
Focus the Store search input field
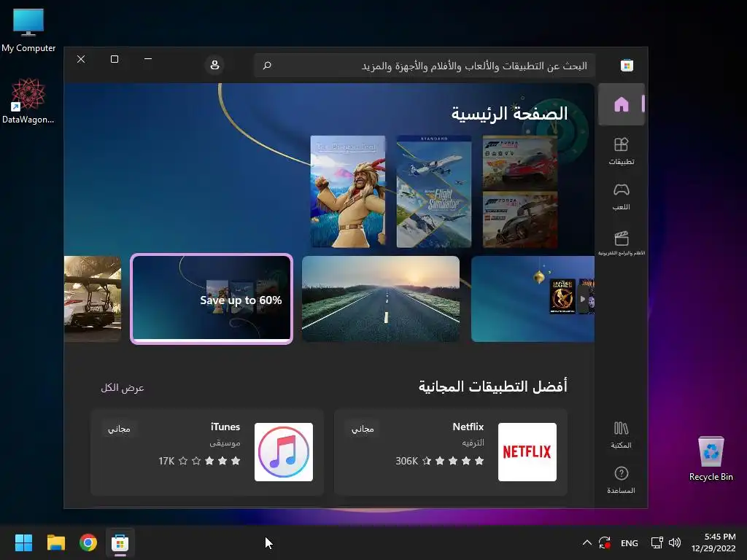pos(425,65)
